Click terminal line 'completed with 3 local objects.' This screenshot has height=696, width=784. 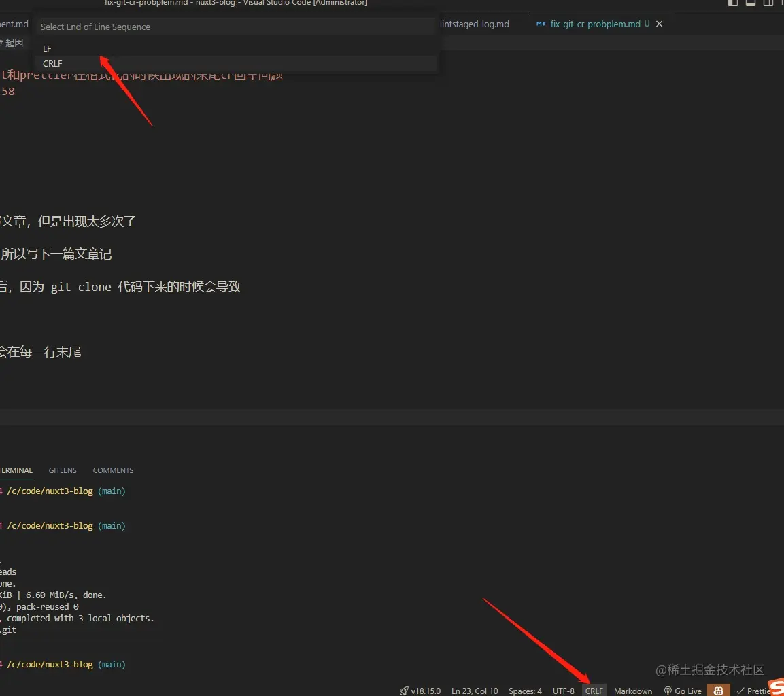click(80, 618)
